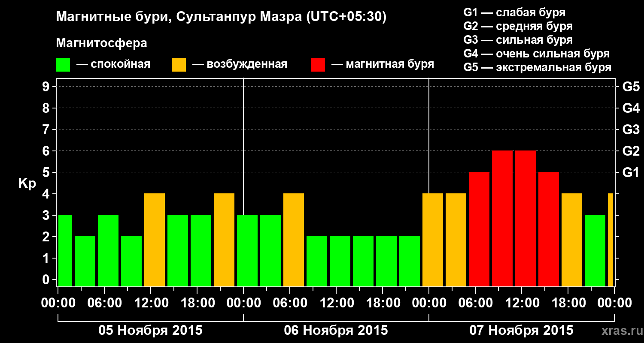This screenshot has height=343, width=644.
Task: Click '12:00' time label under 06 Ноября
Action: (x=336, y=303)
